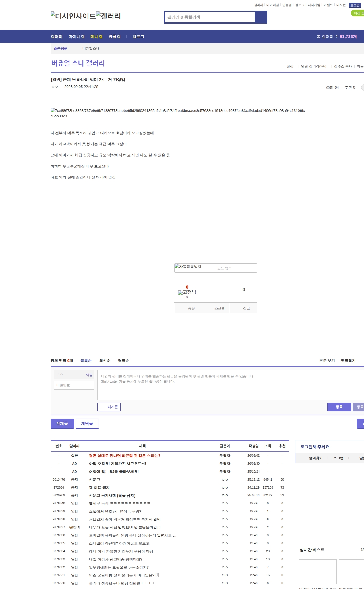The image size is (364, 589).
Task: Click the 신고 button
Action: pyautogui.click(x=243, y=308)
